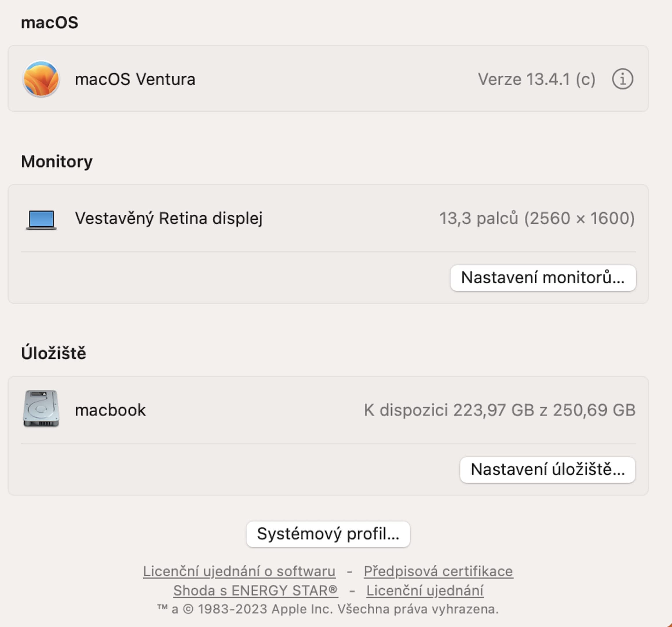Click the Úložiště section heading
672x627 pixels.
coord(54,353)
